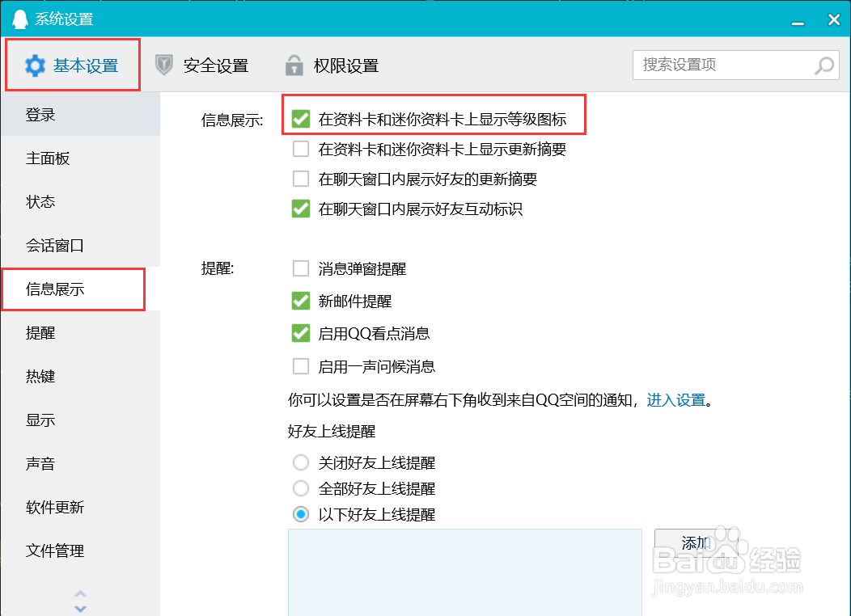Viewport: 851px width, 616px height.
Task: Click the friend list box below 以下好友上线提醒
Action: pyautogui.click(x=464, y=572)
